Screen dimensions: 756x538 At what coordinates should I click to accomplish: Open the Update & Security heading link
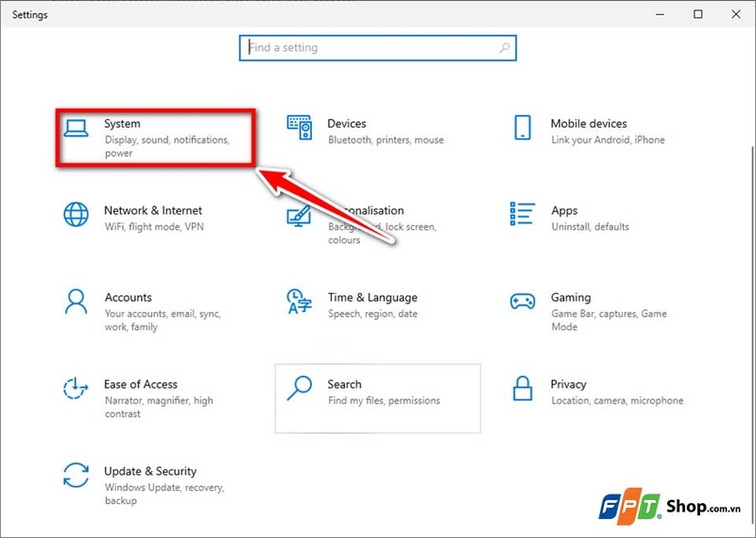click(150, 471)
